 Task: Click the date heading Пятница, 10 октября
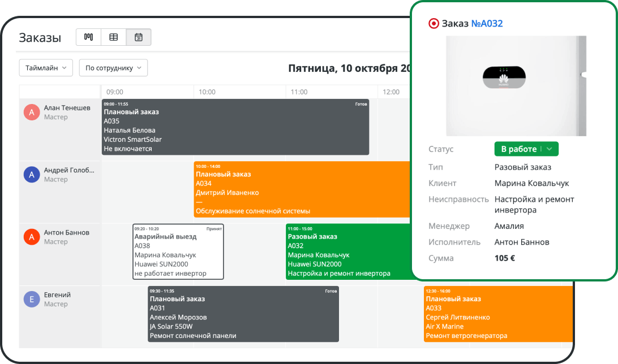[x=349, y=68]
